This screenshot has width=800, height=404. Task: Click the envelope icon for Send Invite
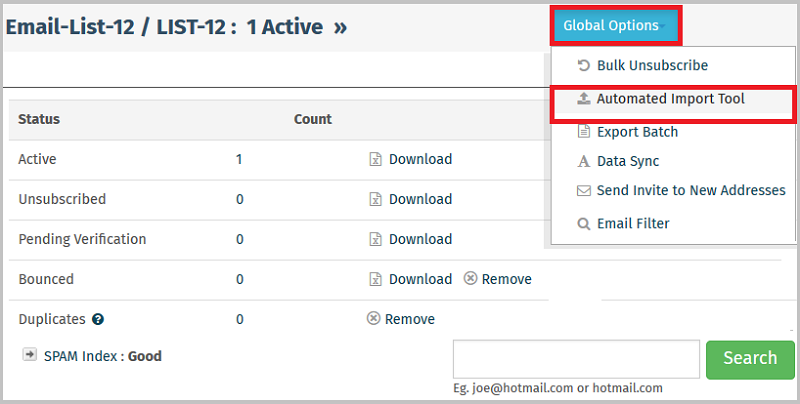click(x=583, y=190)
